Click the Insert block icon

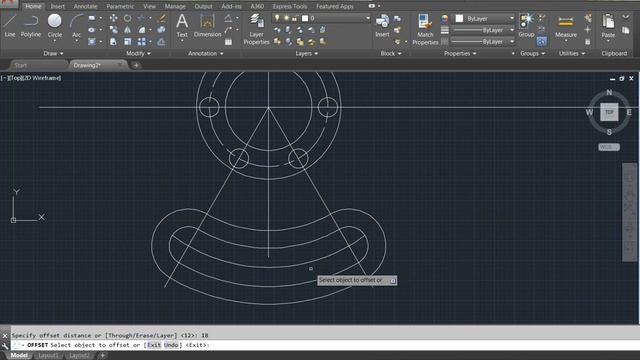click(382, 25)
